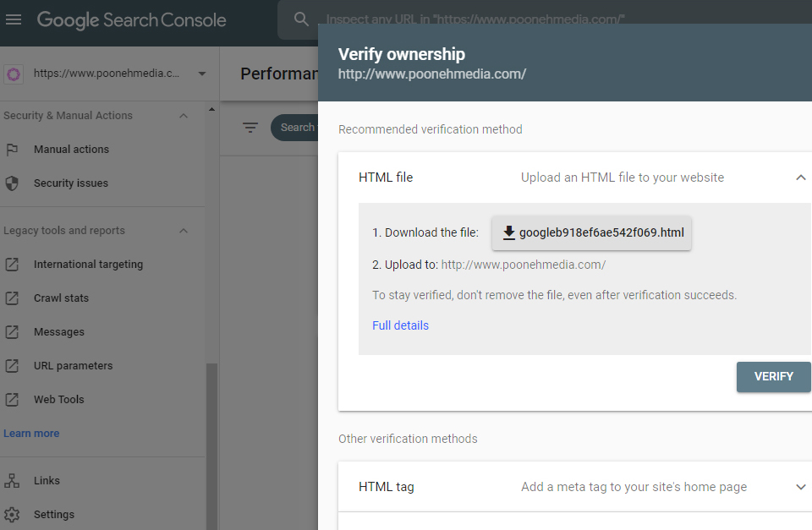
Task: Click the magnifier icon in the URL inspection bar
Action: click(301, 19)
